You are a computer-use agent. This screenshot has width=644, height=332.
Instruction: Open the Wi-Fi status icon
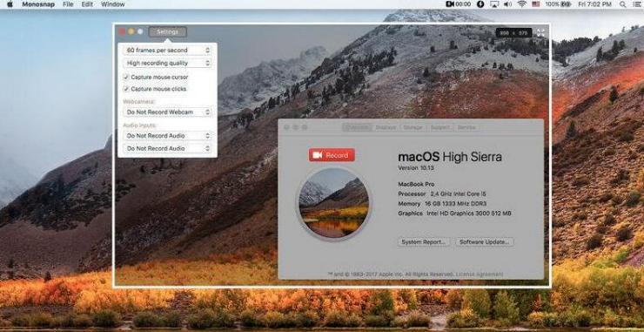pos(521,4)
